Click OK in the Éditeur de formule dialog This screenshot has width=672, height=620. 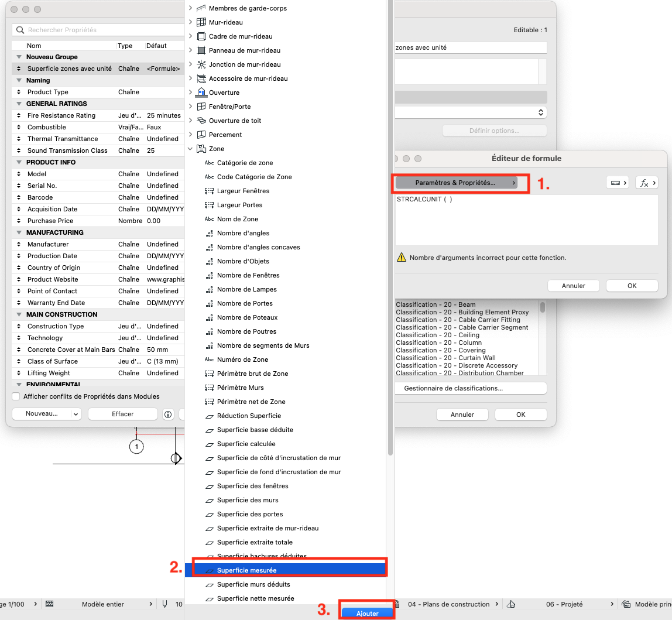[632, 286]
